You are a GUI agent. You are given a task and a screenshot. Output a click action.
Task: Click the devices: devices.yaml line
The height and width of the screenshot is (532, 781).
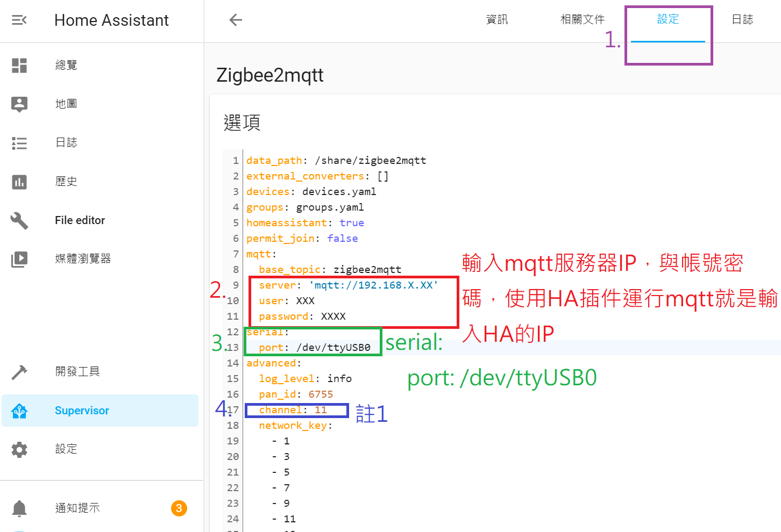coord(311,192)
